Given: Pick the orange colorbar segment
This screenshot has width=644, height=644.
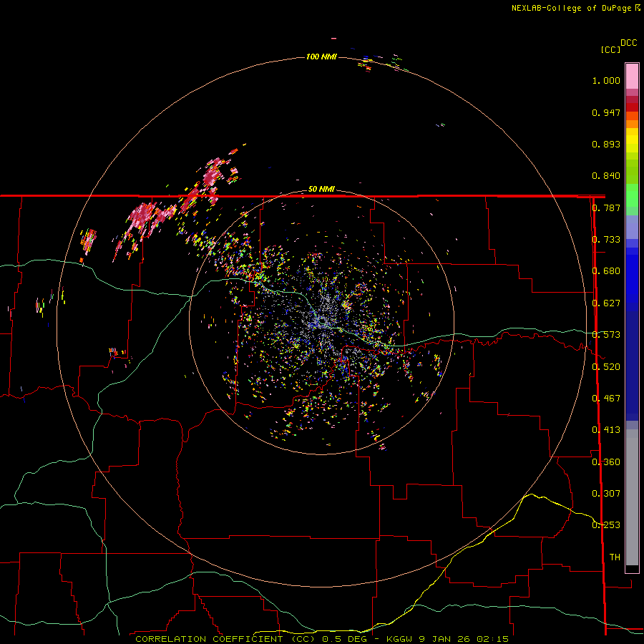Looking at the screenshot, I should (632, 123).
